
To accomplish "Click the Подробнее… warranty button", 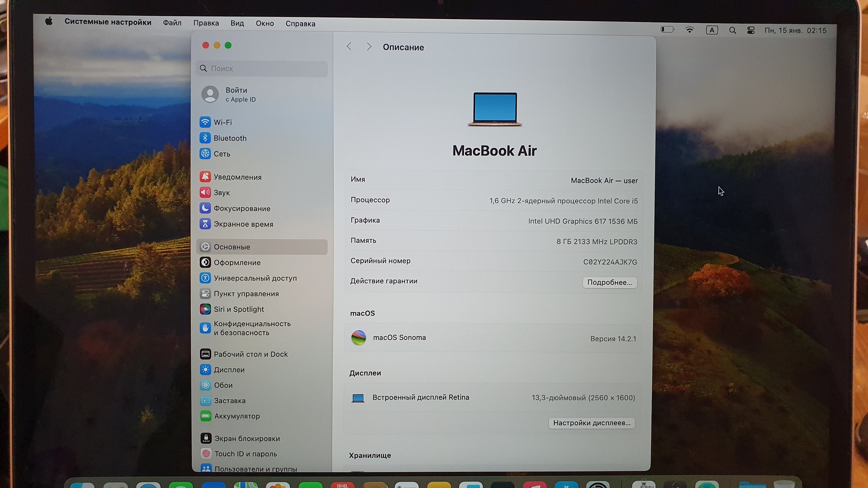I will coord(609,283).
